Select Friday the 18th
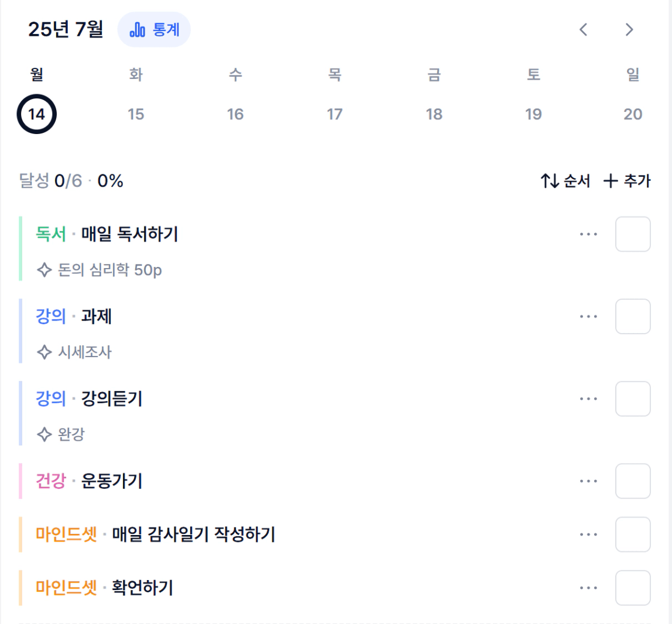672x624 pixels. click(x=434, y=114)
